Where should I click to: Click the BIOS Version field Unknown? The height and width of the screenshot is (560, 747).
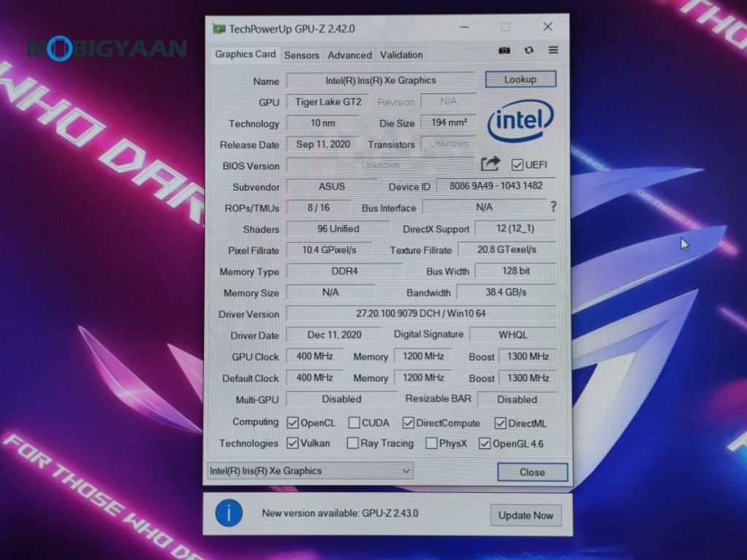point(381,166)
